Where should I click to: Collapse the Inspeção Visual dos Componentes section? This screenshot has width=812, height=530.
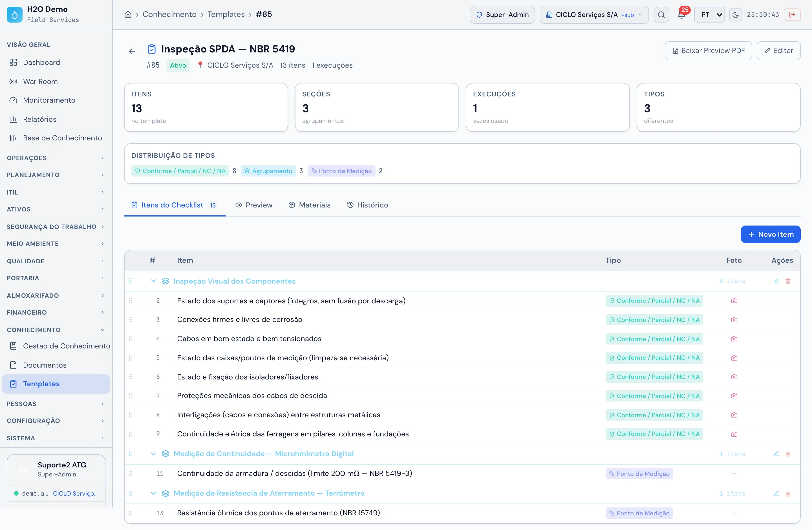153,281
